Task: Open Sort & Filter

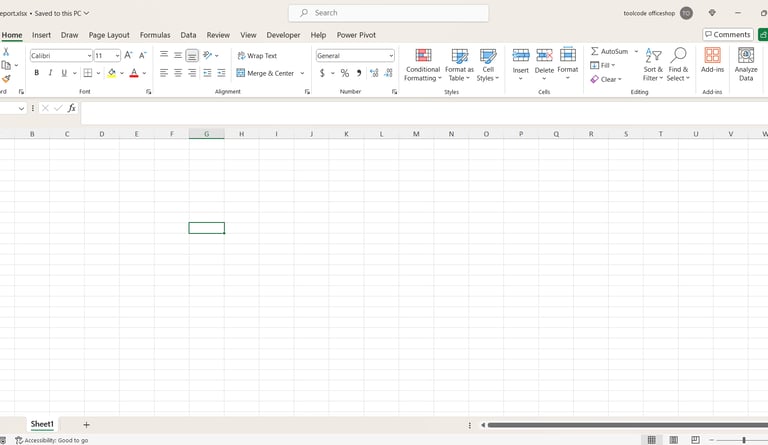Action: click(653, 65)
